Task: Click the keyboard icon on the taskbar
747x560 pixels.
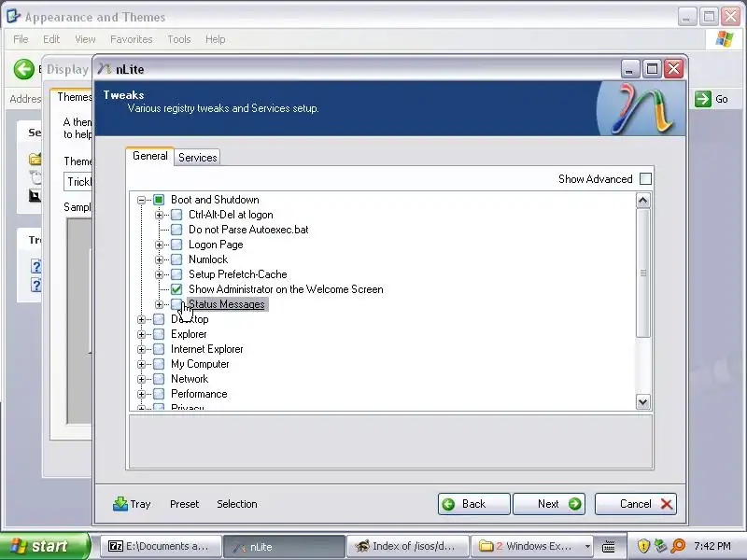Action: [x=609, y=546]
